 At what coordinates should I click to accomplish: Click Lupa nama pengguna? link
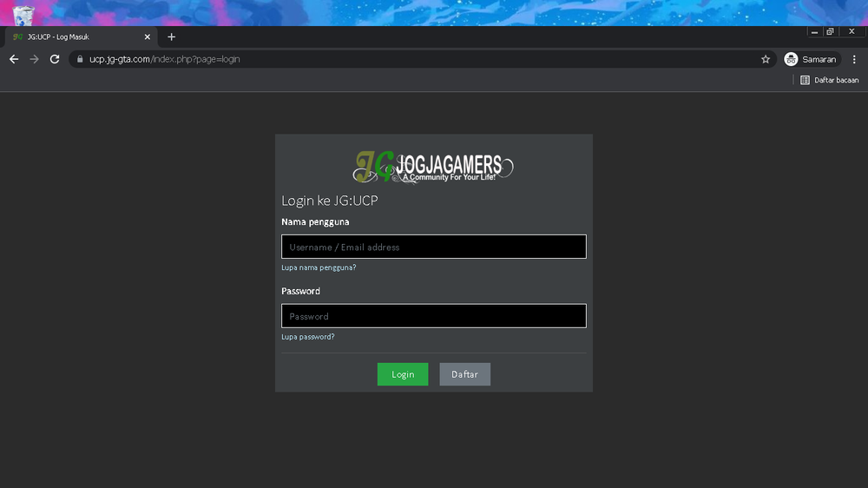[x=319, y=267]
